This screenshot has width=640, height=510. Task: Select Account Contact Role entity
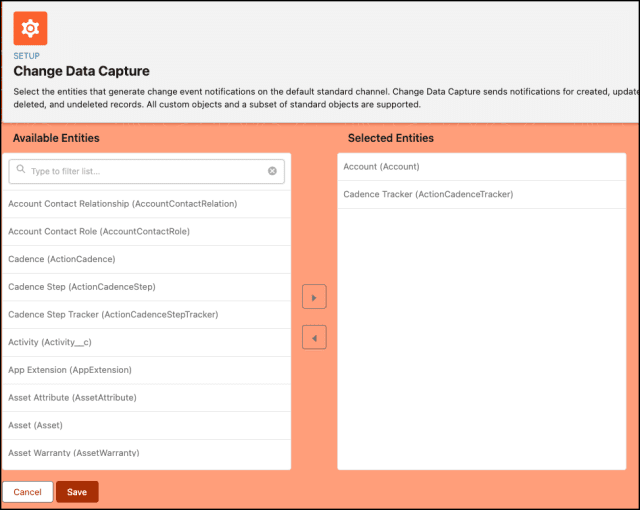click(99, 232)
